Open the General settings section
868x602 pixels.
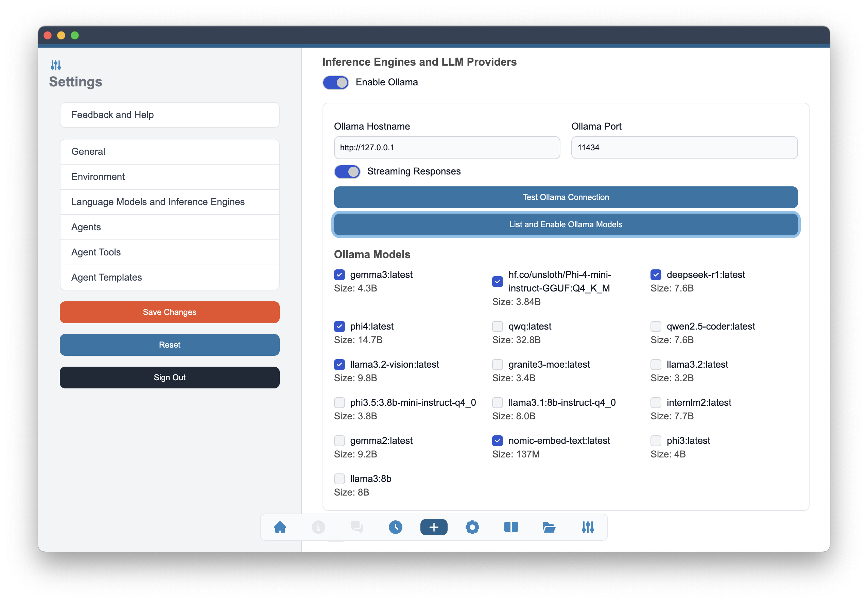(170, 152)
